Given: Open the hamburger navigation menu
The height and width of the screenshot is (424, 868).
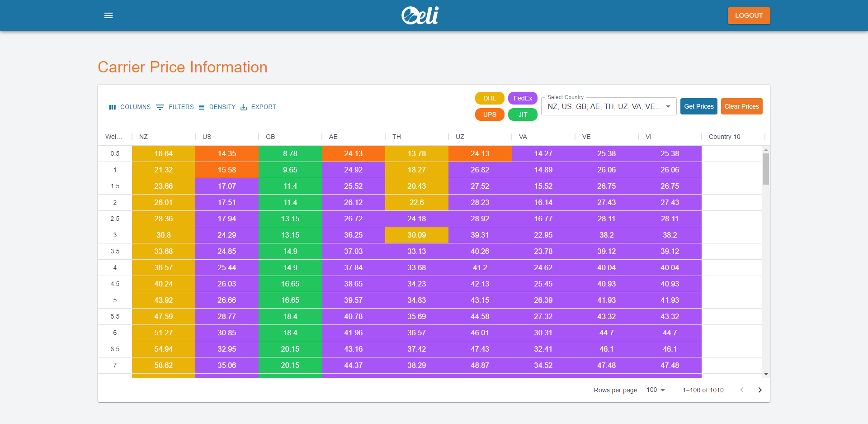Looking at the screenshot, I should 108,15.
